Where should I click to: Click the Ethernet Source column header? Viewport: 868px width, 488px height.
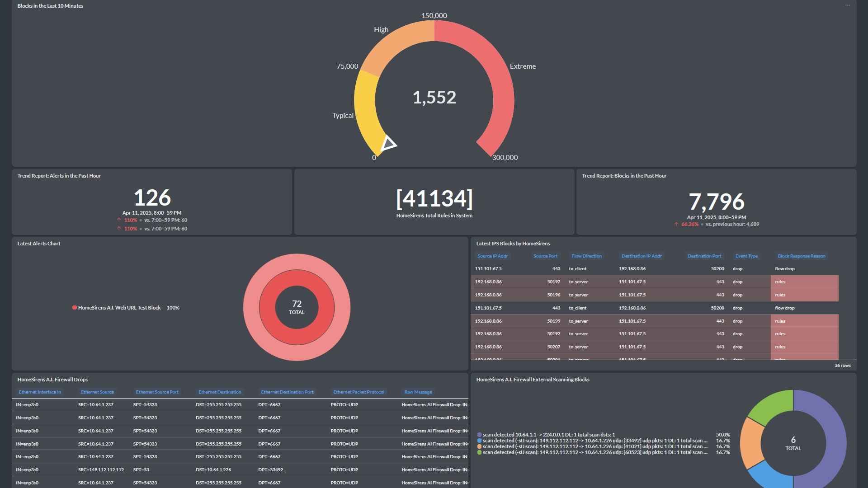click(97, 392)
